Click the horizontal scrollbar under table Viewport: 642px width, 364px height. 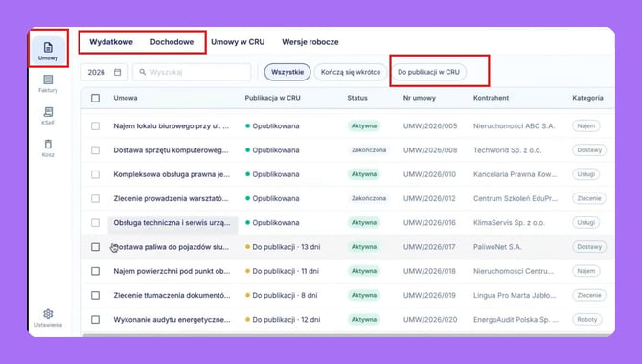tap(348, 335)
